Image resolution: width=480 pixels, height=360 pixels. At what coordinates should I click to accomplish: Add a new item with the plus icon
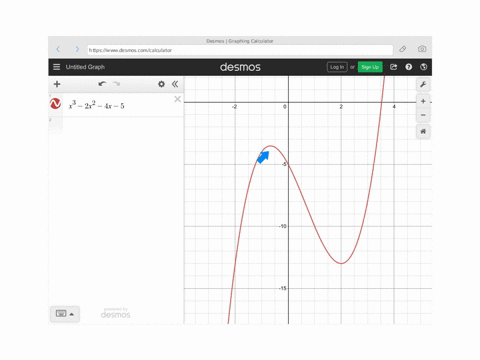click(x=57, y=84)
